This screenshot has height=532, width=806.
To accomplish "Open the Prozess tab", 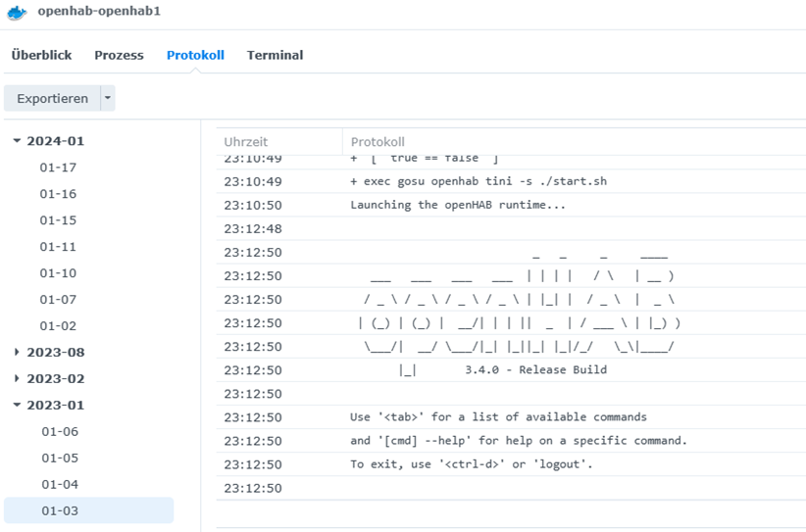I will (119, 55).
